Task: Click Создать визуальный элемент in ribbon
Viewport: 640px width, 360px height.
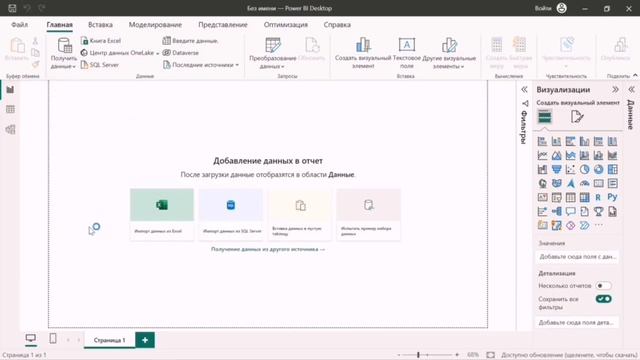Action: pos(363,54)
